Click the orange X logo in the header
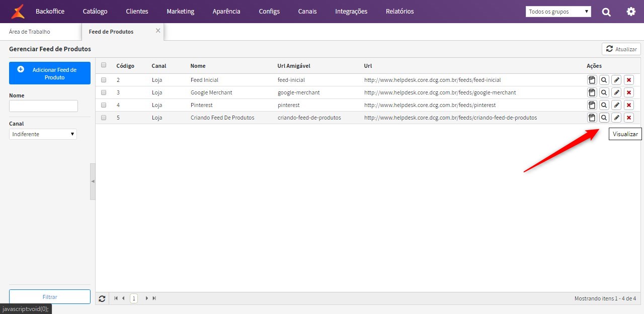The image size is (644, 314). coord(18,11)
